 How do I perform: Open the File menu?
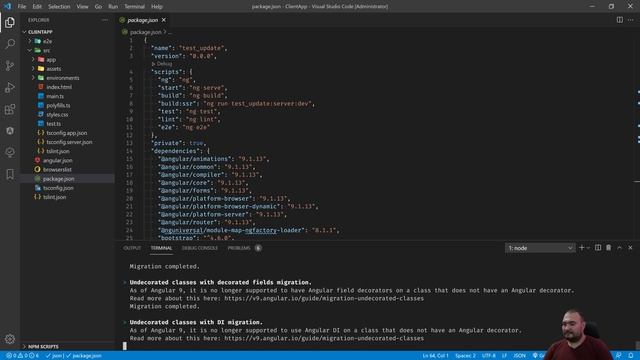pyautogui.click(x=22, y=7)
